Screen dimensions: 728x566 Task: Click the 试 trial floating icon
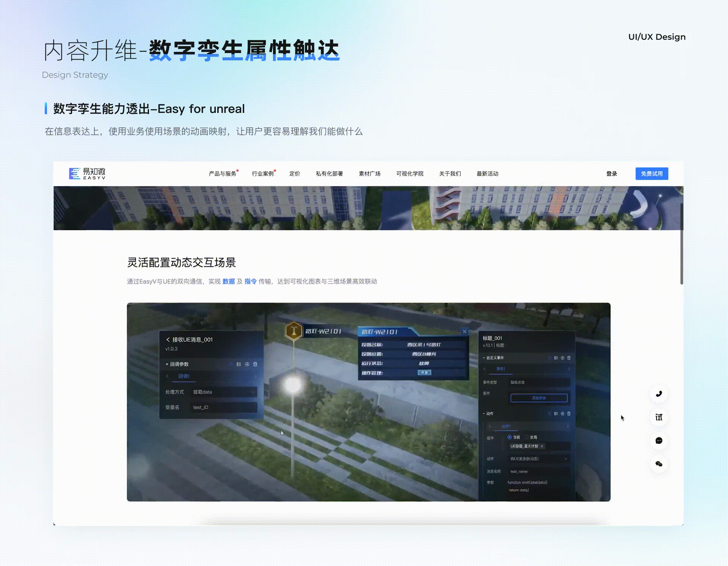pyautogui.click(x=659, y=417)
